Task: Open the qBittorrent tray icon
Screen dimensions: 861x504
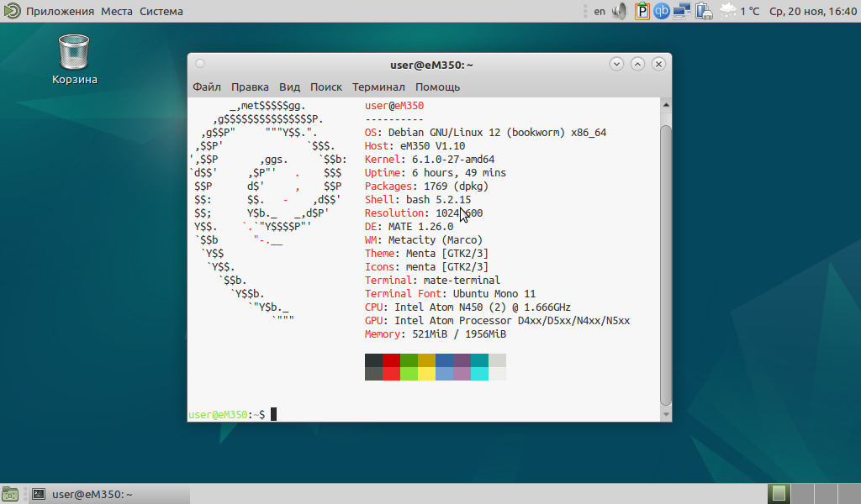Action: 662,11
